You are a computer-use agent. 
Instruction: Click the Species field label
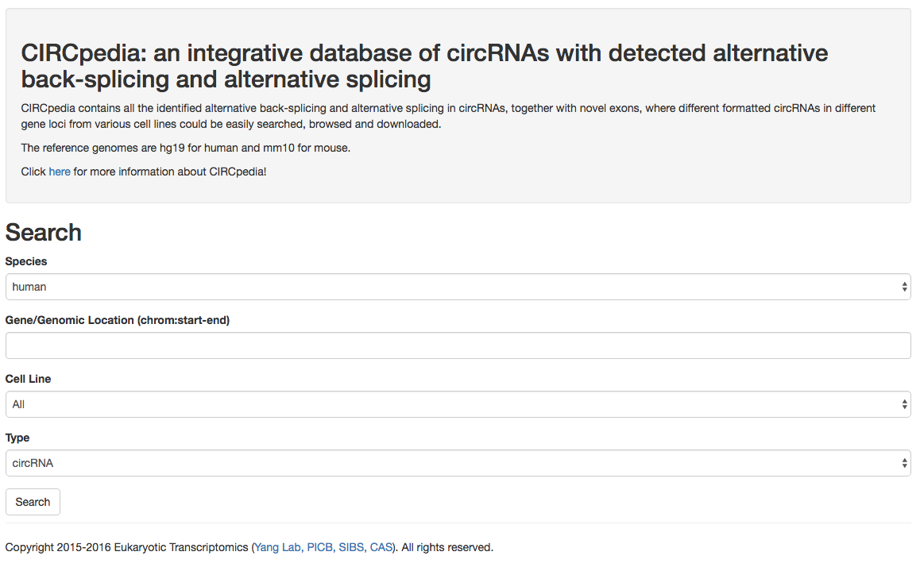pyautogui.click(x=26, y=261)
